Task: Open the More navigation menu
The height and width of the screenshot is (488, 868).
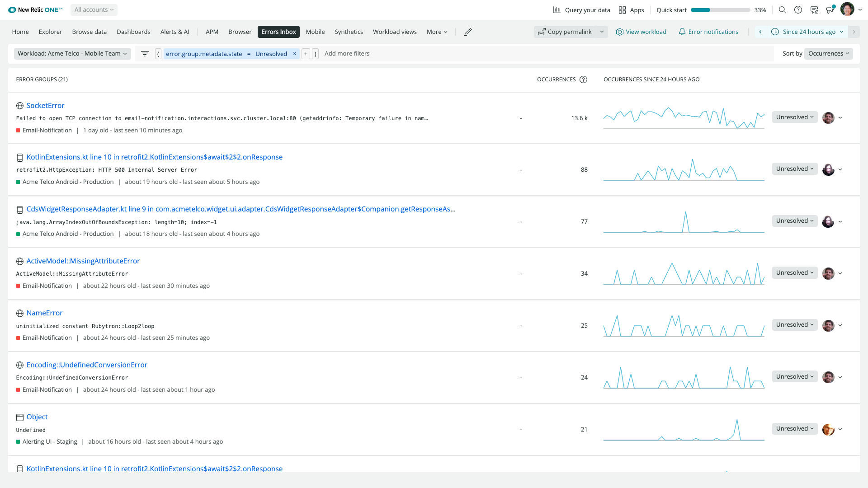Action: pos(436,32)
